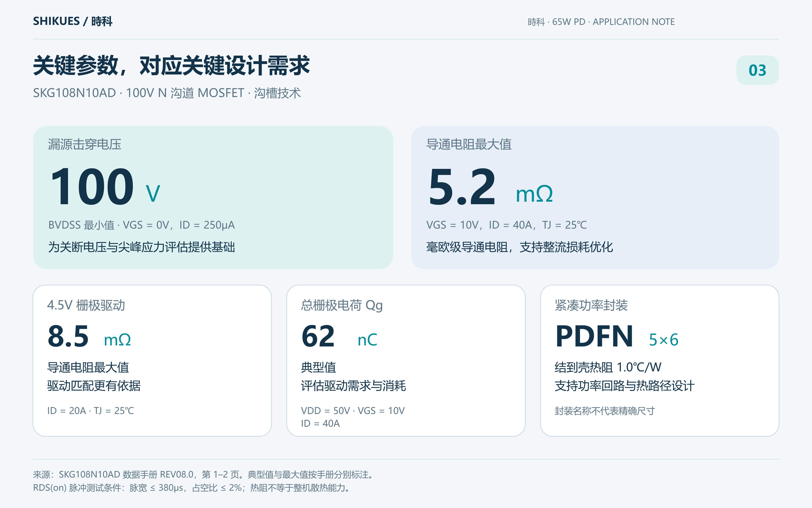This screenshot has width=812, height=508.
Task: Select the text '为关断电压与尖峰应力评估提供基础'
Action: coord(141,247)
